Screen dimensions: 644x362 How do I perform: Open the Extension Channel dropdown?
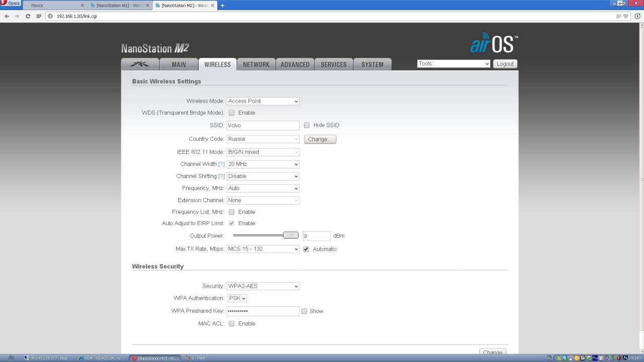pyautogui.click(x=263, y=200)
